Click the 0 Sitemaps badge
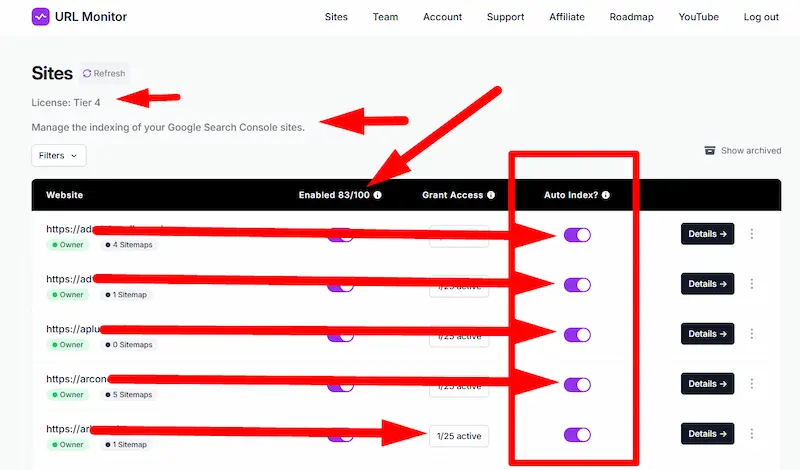Screen dimensions: 800x470 [x=129, y=345]
